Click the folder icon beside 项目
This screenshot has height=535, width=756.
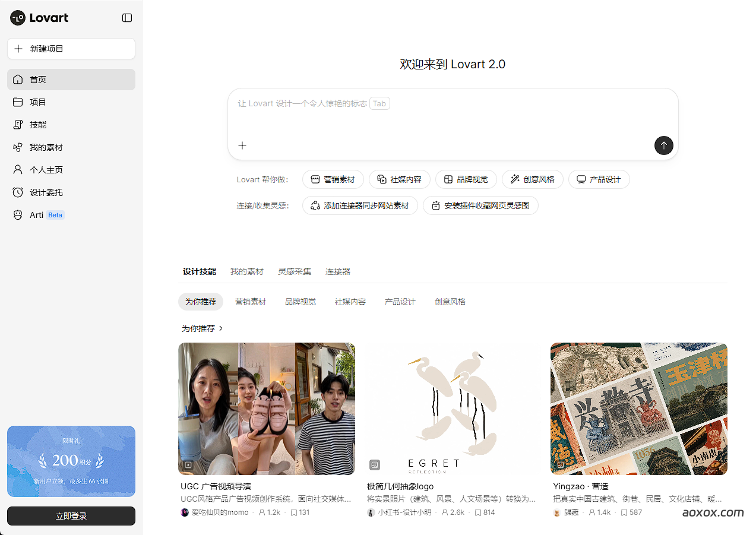[x=18, y=102]
